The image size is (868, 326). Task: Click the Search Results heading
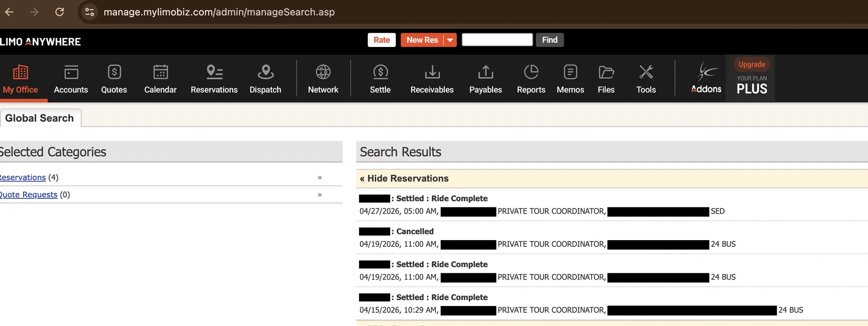[x=400, y=152]
